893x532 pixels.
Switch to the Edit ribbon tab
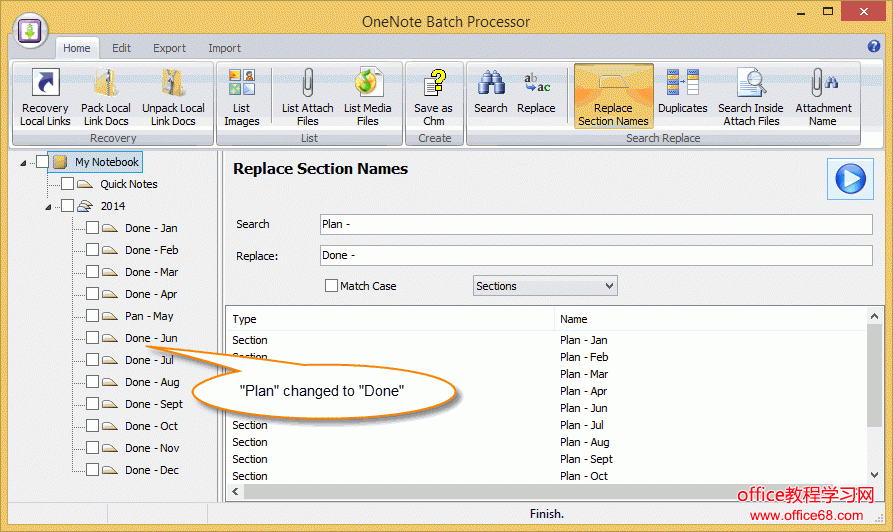point(121,48)
